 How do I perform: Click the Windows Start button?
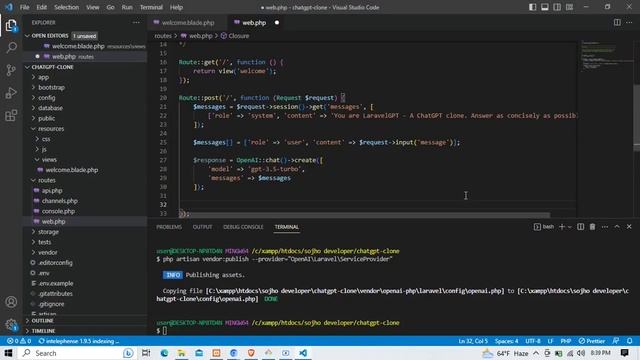[x=8, y=353]
